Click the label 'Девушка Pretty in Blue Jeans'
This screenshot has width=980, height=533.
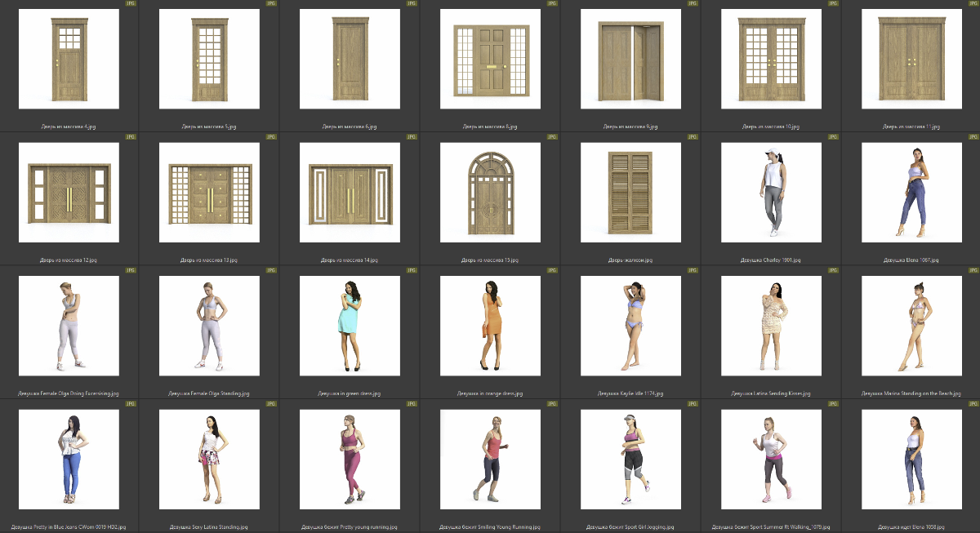tap(69, 527)
